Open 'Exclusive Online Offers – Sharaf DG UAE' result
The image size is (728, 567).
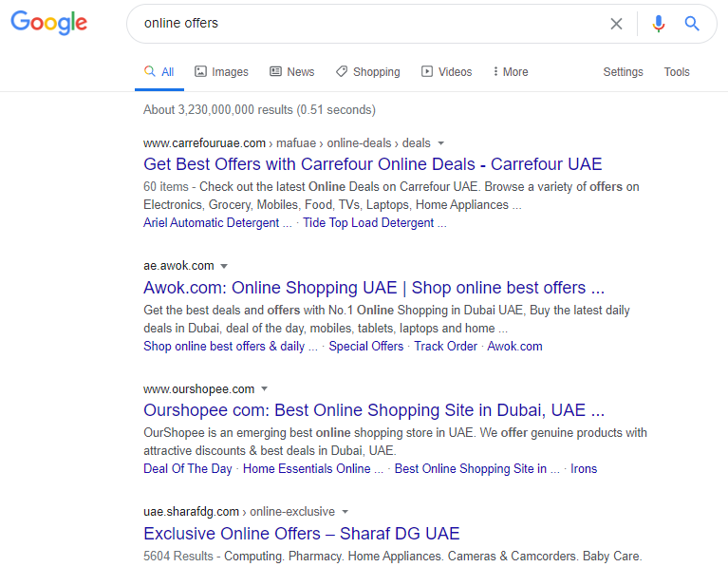pos(301,534)
